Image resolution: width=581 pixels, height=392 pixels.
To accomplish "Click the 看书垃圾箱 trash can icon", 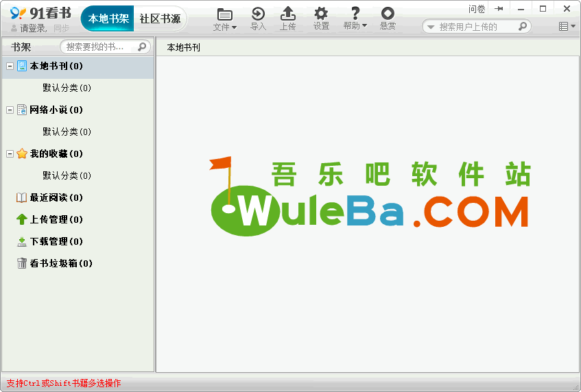I will [x=22, y=263].
